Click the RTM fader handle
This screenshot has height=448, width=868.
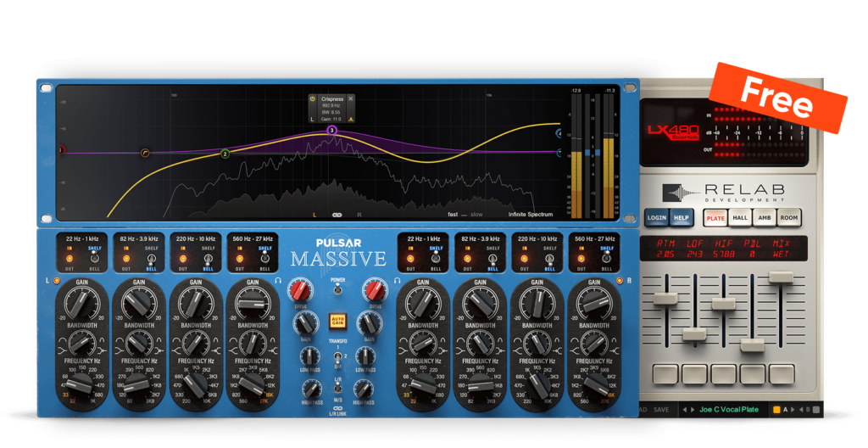click(x=665, y=299)
